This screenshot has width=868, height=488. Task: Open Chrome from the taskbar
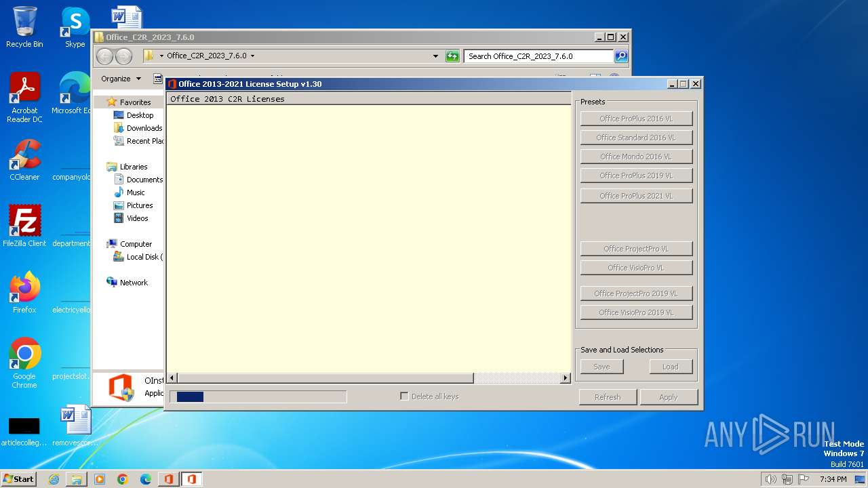click(x=123, y=479)
